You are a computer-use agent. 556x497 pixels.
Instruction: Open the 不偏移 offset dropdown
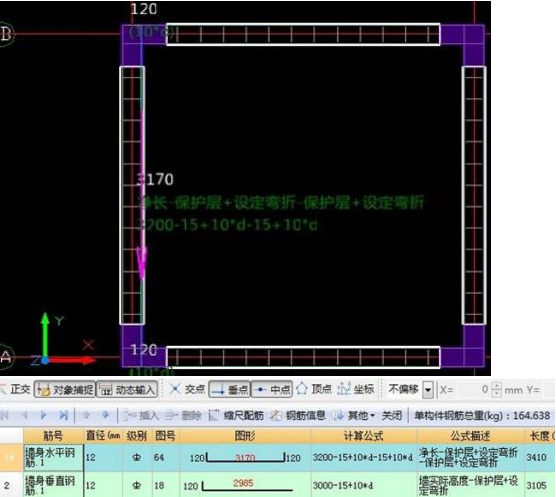pos(428,390)
